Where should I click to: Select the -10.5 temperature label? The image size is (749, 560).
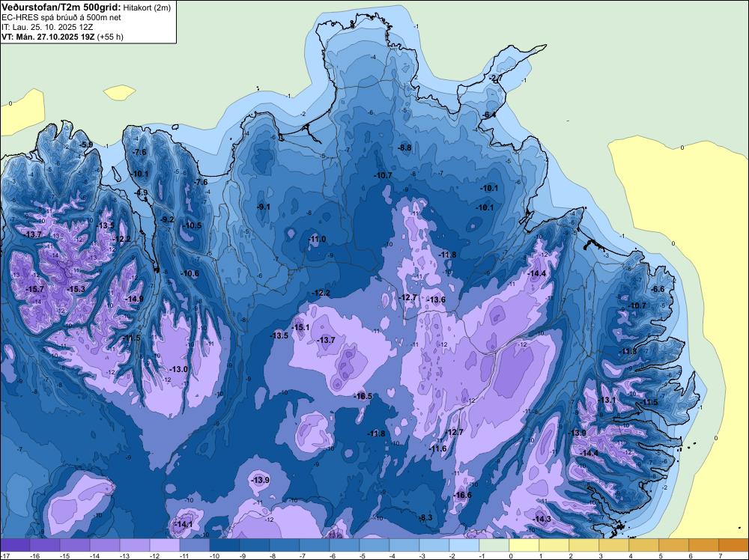193,225
